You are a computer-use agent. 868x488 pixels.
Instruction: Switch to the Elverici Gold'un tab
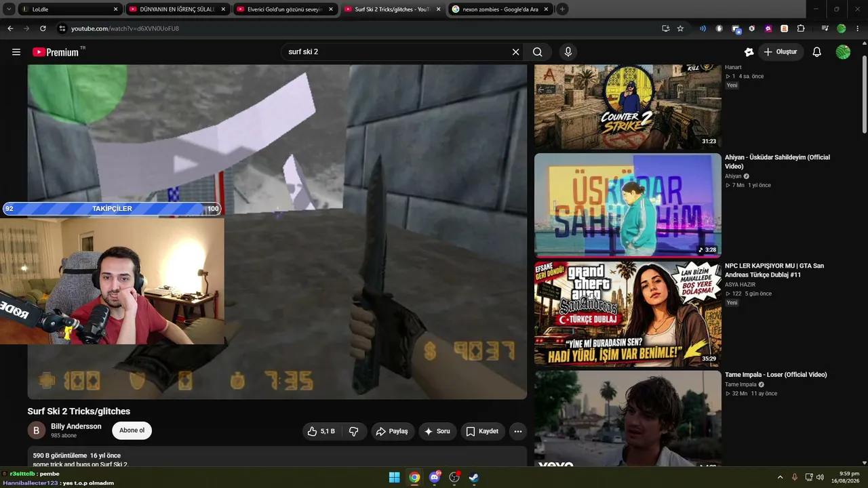coord(285,9)
